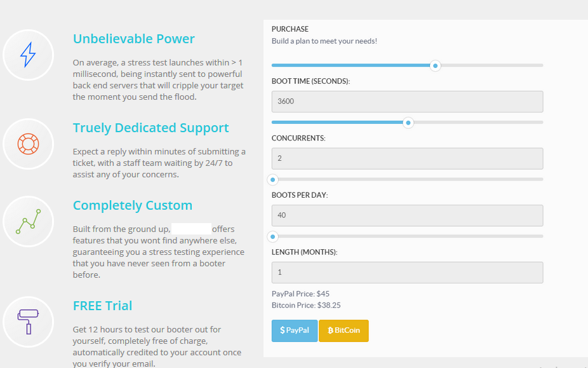Click the yellow BitCoin button
588x368 pixels.
coord(344,331)
